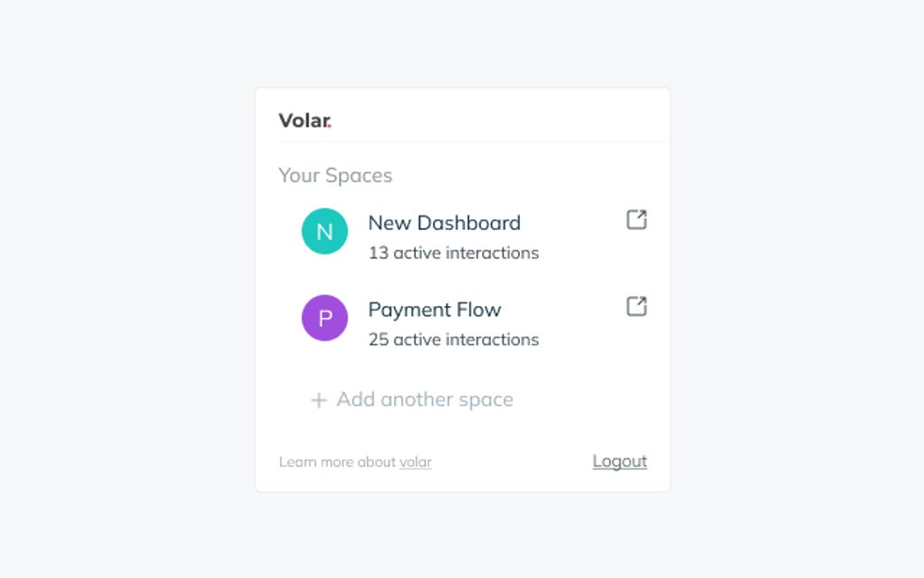Viewport: 924px width, 578px height.
Task: Follow the underlined volar link
Action: [x=415, y=462]
